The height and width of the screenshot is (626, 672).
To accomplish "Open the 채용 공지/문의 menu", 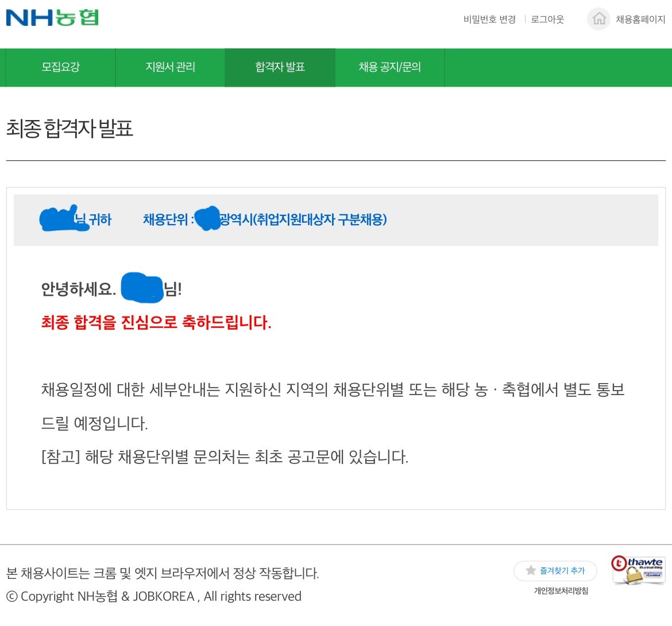I will pyautogui.click(x=389, y=67).
